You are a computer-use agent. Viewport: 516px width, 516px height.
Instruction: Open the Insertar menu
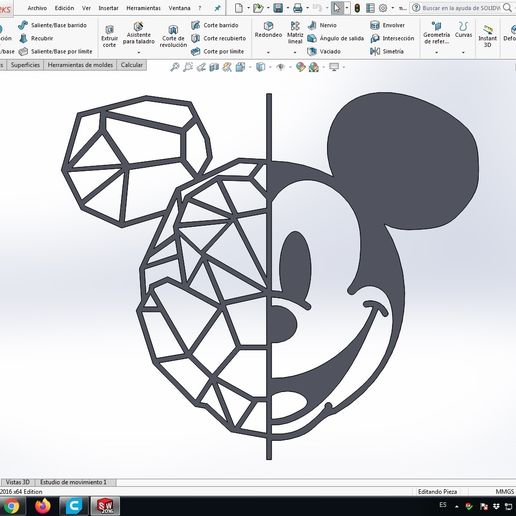108,8
